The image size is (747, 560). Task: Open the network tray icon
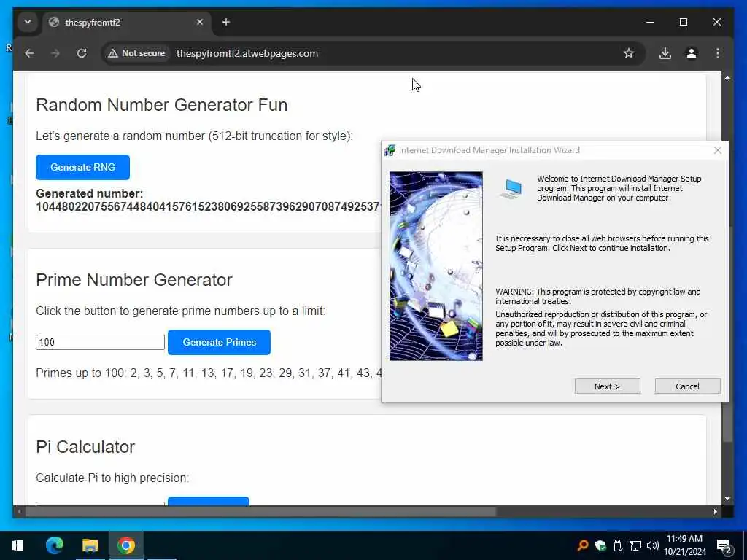[635, 545]
